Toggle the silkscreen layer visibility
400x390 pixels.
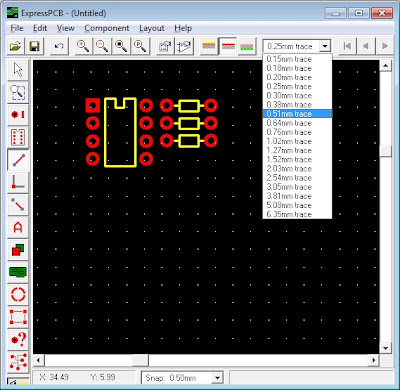tap(209, 46)
